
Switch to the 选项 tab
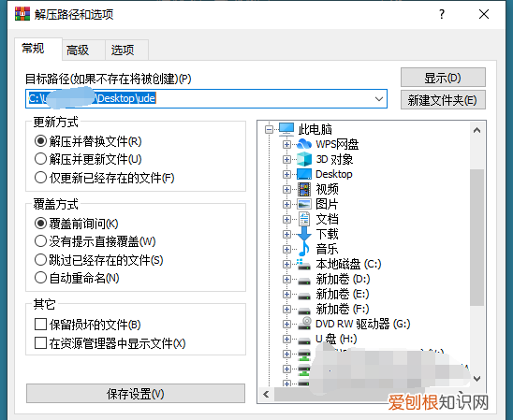pos(127,50)
